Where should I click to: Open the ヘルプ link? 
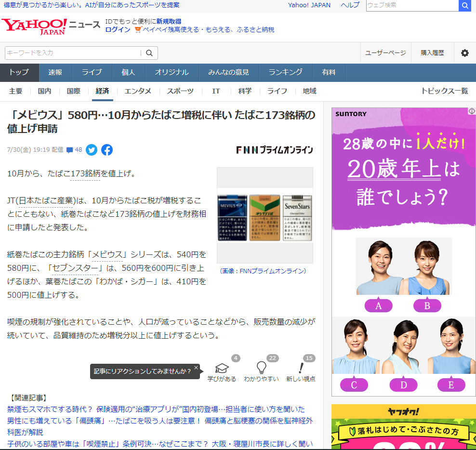pyautogui.click(x=350, y=5)
